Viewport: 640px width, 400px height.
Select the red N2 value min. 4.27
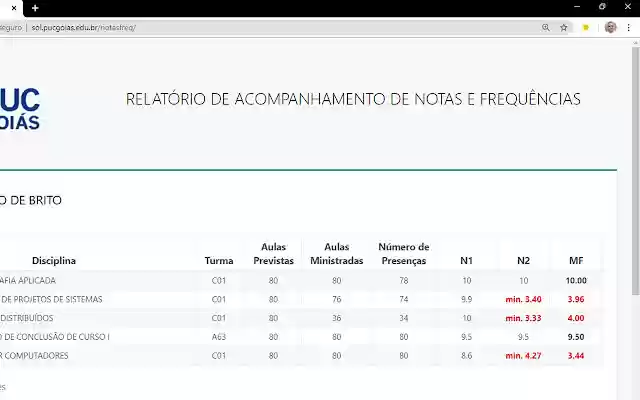pyautogui.click(x=523, y=356)
